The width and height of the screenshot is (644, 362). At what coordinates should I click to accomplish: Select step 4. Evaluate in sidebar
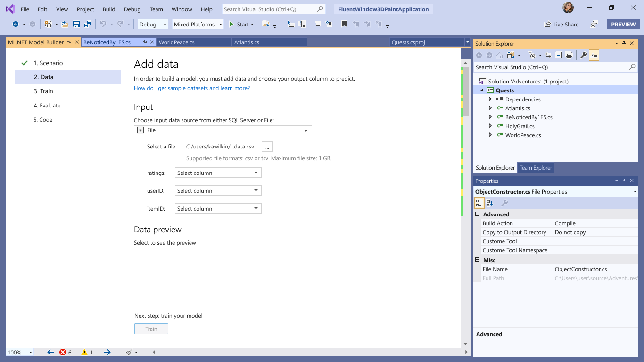click(68, 106)
